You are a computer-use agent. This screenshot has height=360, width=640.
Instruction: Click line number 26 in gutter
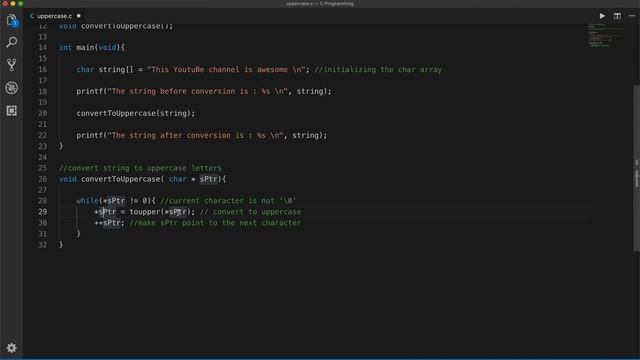(x=42, y=179)
